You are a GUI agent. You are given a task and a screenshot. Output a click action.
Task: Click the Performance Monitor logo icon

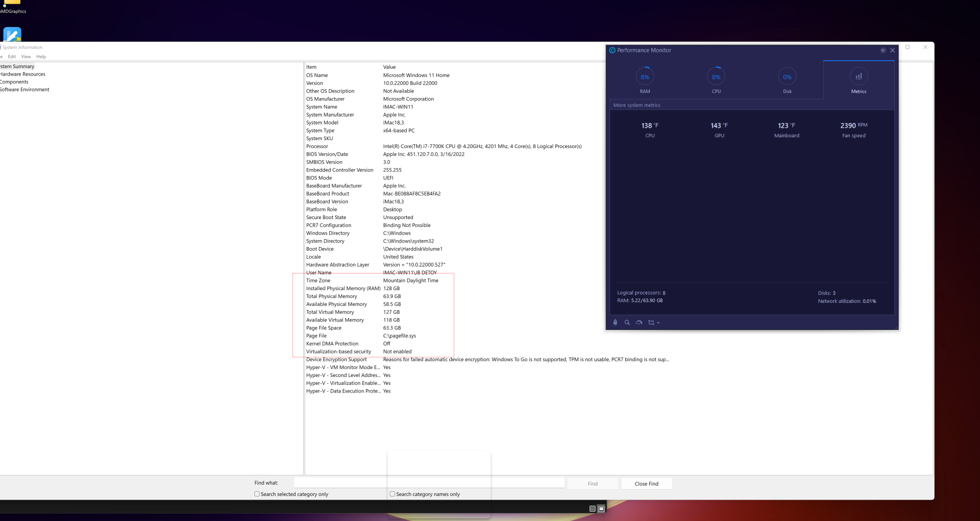612,50
